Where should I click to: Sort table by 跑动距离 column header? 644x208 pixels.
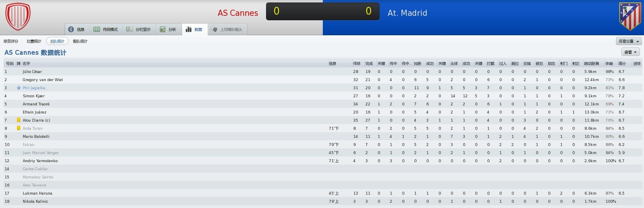click(592, 64)
